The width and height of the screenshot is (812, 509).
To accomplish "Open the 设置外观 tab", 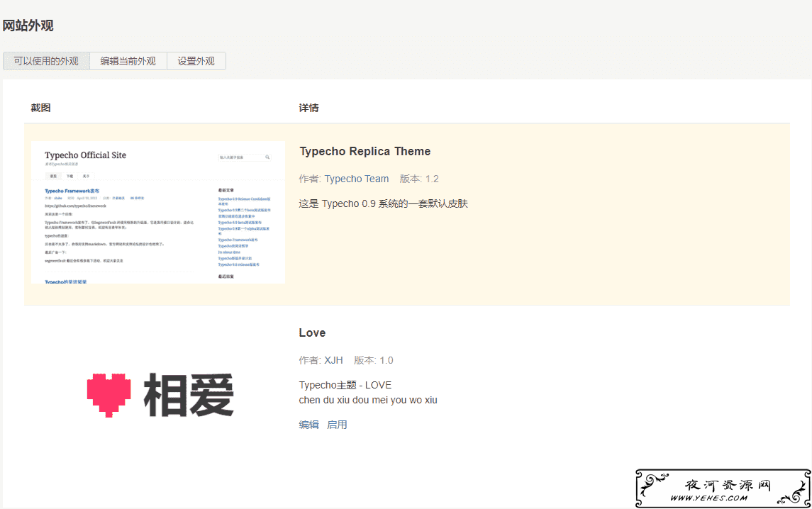I will click(x=196, y=61).
